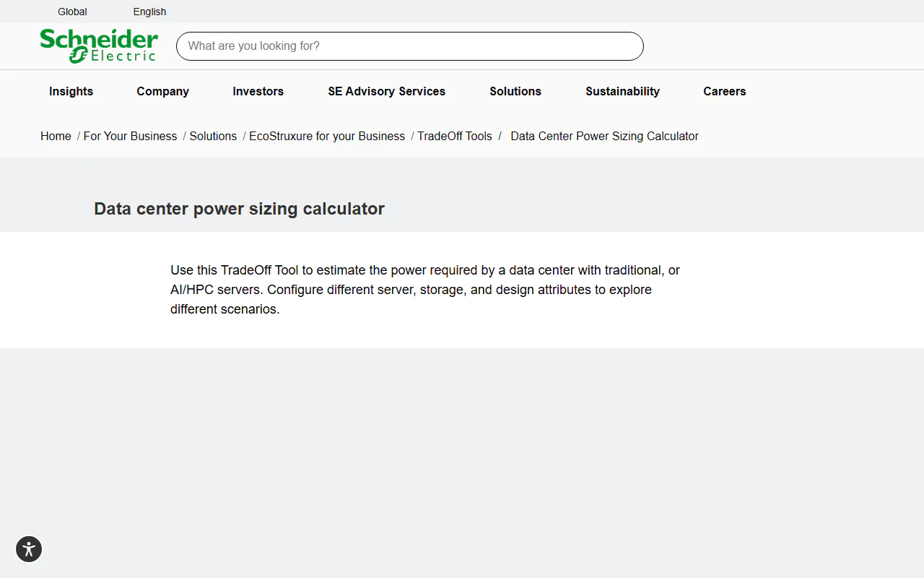Open the Investors menu
Image resolution: width=924 pixels, height=578 pixels.
(x=258, y=91)
